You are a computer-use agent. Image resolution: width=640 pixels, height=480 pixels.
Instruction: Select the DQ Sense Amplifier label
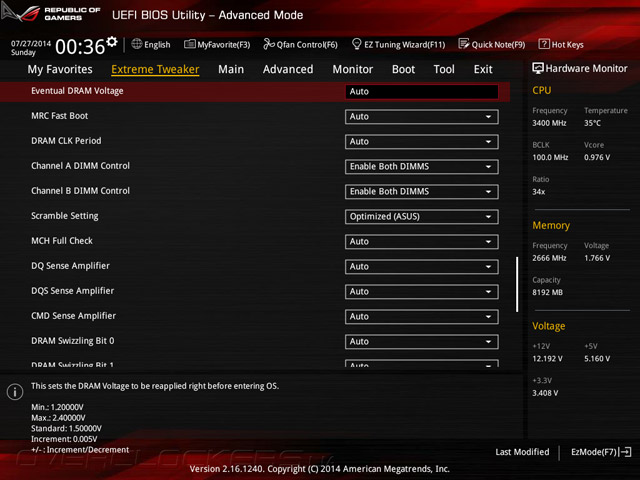pos(71,266)
